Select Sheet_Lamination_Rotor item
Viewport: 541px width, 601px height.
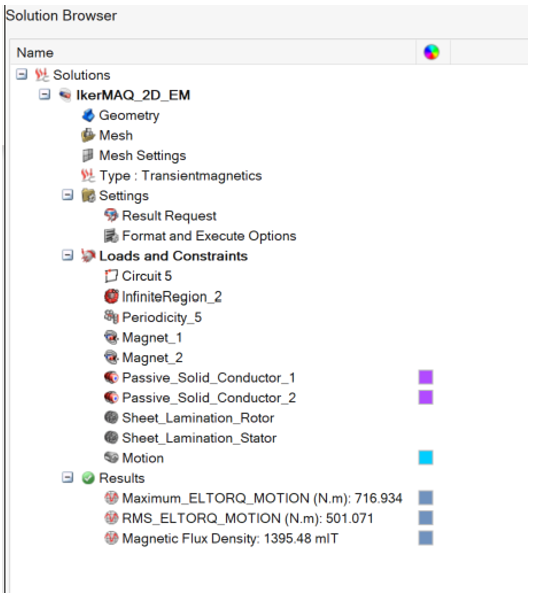198,418
